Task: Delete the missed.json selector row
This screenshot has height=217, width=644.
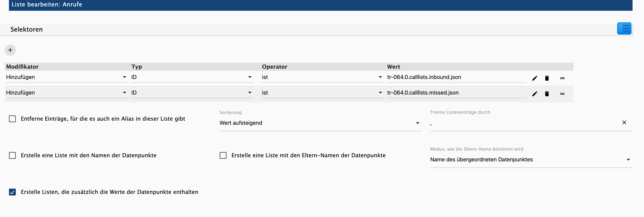Action: [547, 94]
